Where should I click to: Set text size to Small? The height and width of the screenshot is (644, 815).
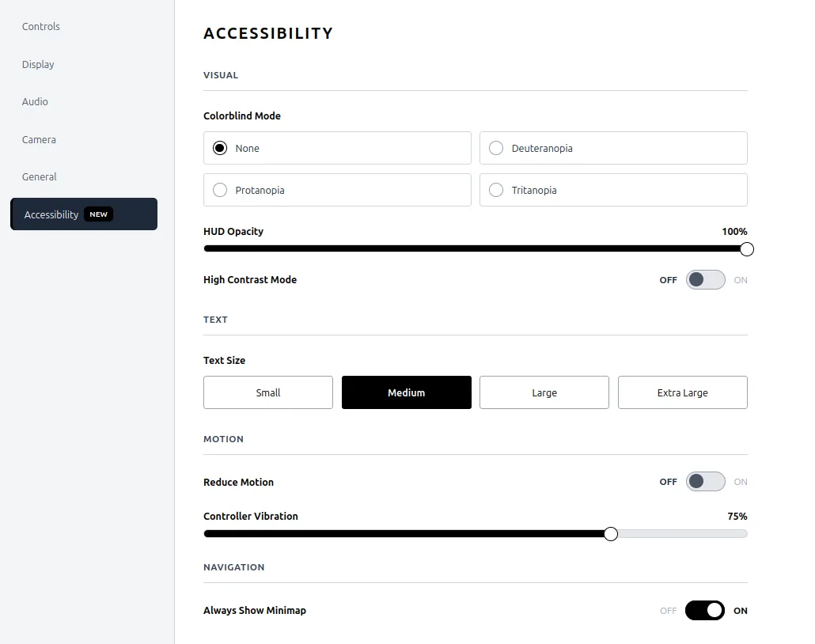pyautogui.click(x=268, y=392)
